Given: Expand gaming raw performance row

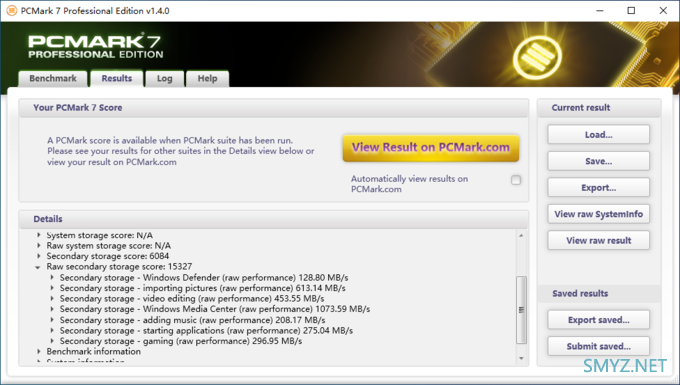Looking at the screenshot, I should 52,341.
